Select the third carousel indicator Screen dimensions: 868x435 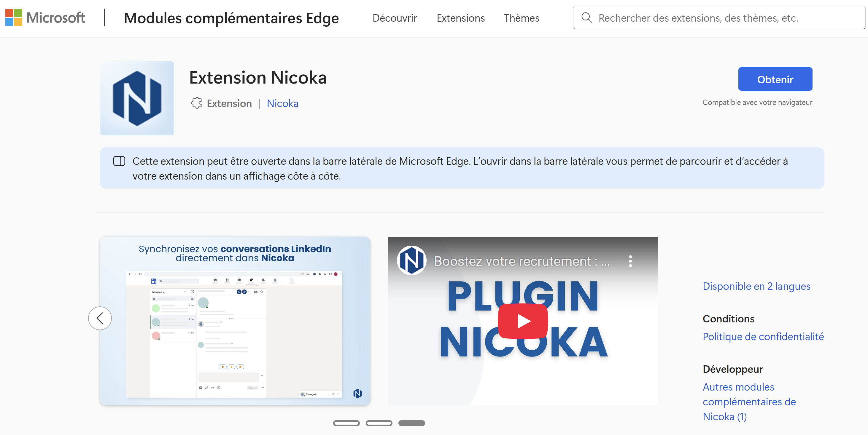(411, 423)
